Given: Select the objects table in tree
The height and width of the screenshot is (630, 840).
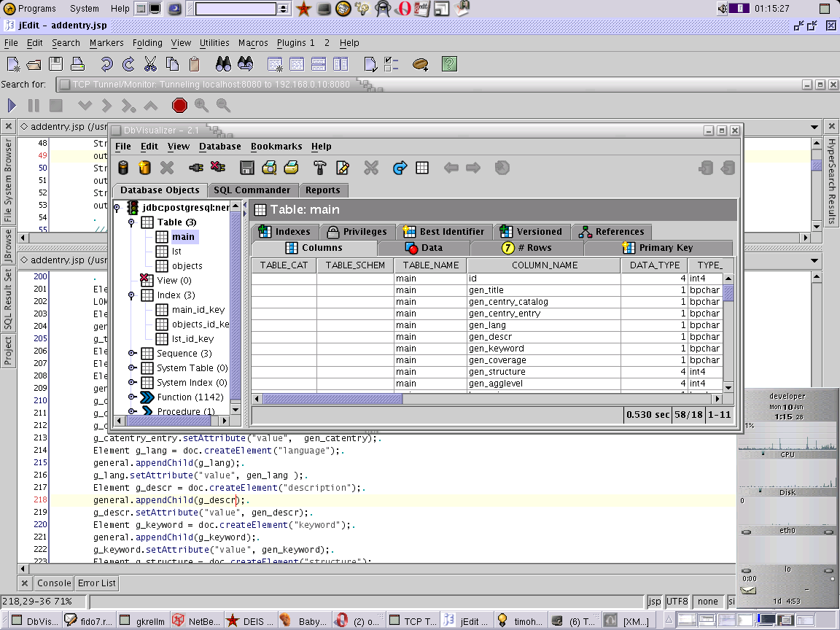Looking at the screenshot, I should tap(187, 266).
